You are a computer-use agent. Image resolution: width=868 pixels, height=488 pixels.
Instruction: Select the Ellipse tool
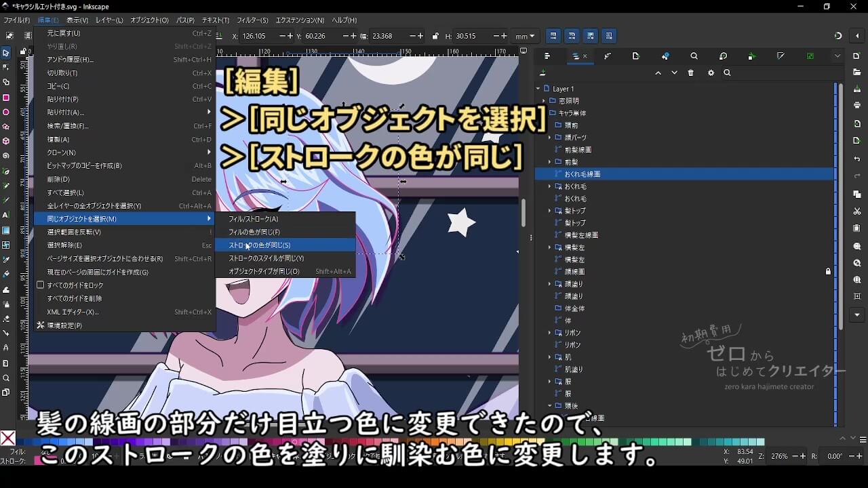6,112
